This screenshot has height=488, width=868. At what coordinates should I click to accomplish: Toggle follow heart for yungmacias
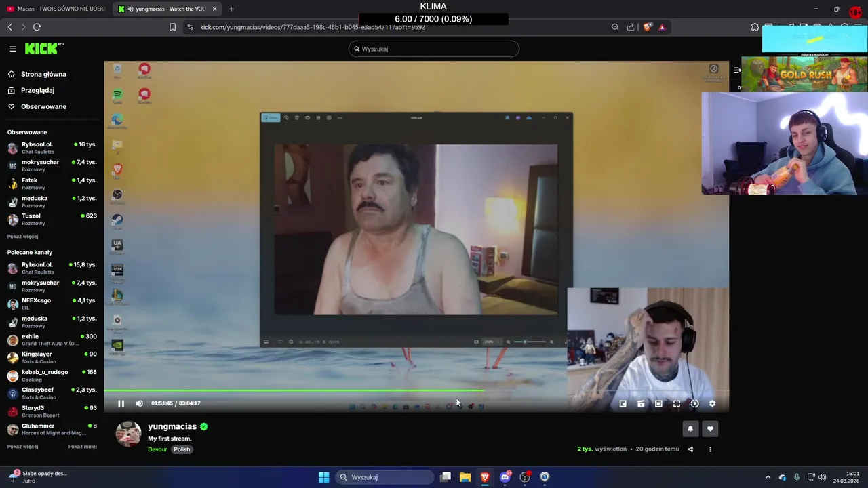click(x=710, y=428)
